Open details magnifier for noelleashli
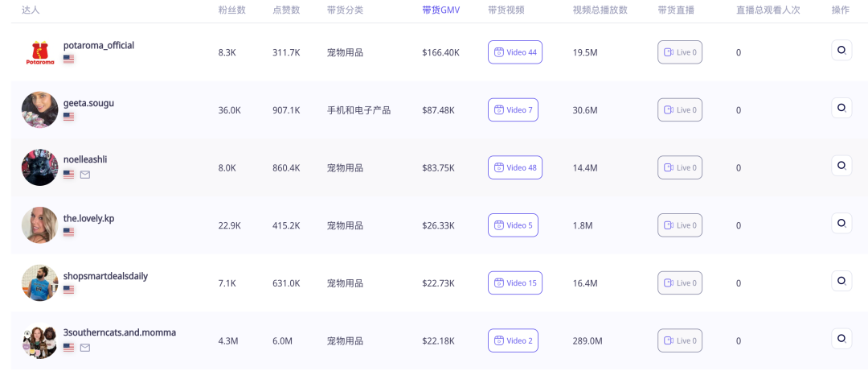Viewport: 868px width, 371px height. click(x=841, y=165)
